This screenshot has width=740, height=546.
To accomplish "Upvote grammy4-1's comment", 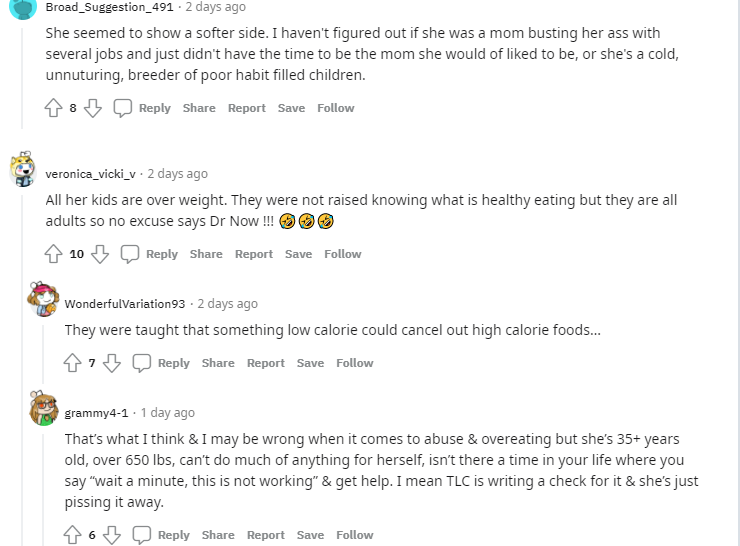I will tap(73, 535).
